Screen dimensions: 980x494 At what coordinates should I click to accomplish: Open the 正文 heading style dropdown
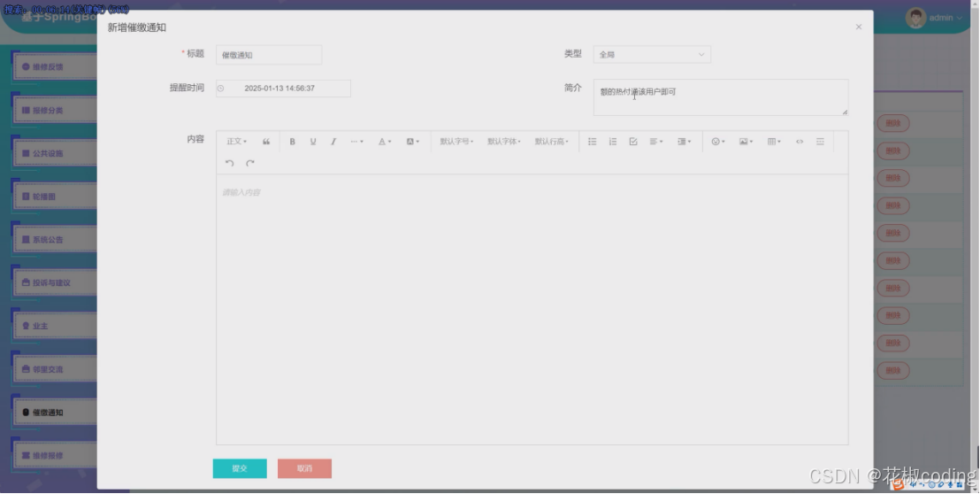[x=236, y=142]
